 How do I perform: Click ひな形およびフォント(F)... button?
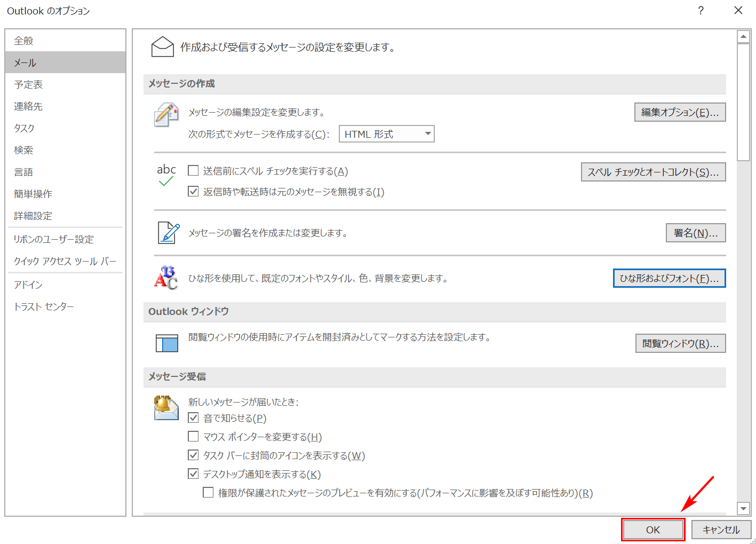(x=670, y=278)
